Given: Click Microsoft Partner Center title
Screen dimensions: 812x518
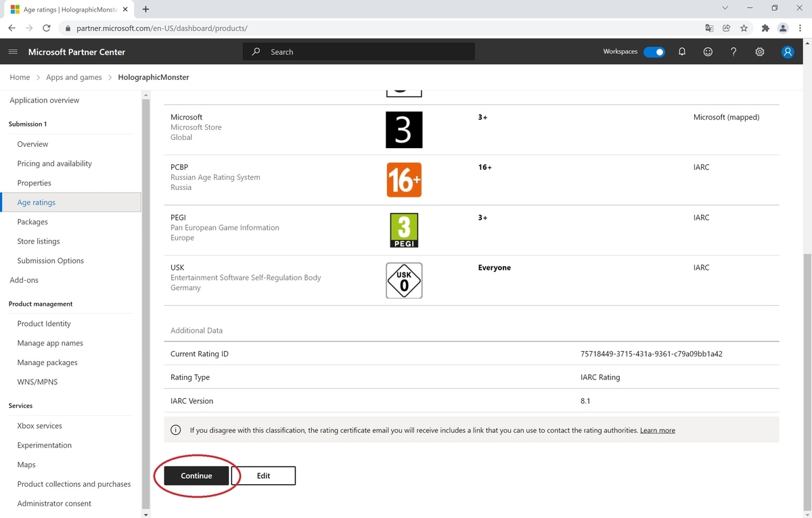Looking at the screenshot, I should [76, 52].
